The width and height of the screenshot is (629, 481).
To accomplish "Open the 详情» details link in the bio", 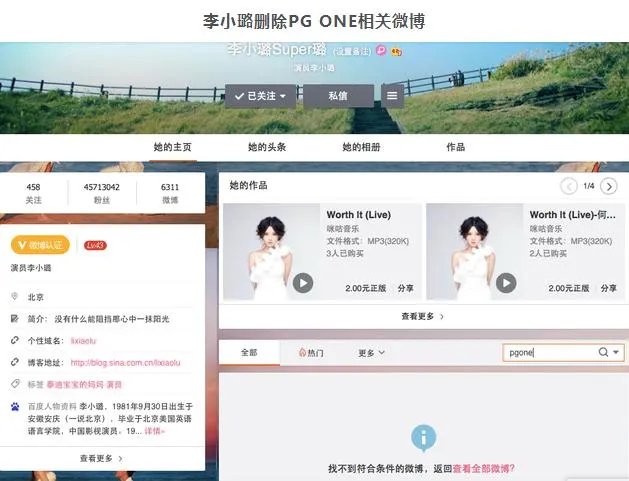I will [154, 431].
